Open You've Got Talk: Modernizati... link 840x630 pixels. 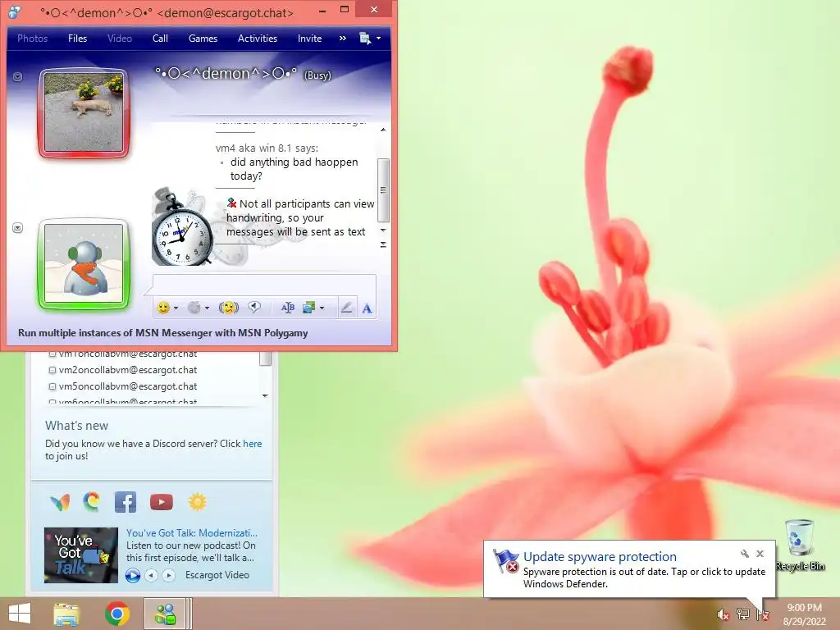click(192, 533)
